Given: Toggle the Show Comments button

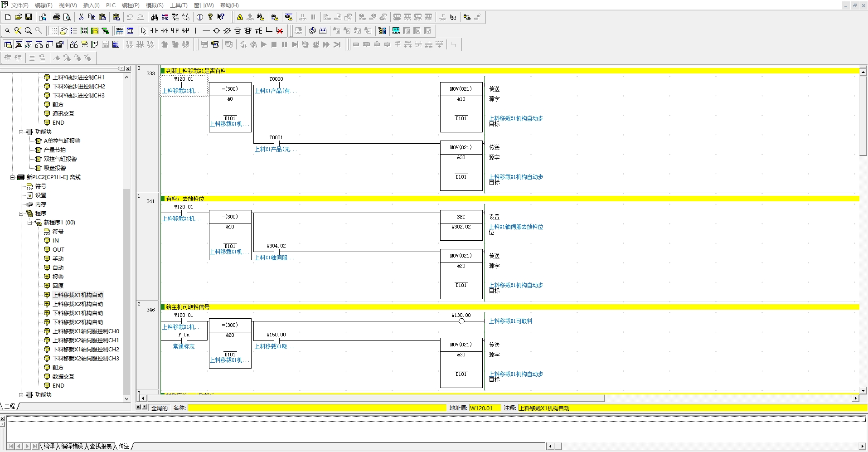Looking at the screenshot, I should coord(64,31).
